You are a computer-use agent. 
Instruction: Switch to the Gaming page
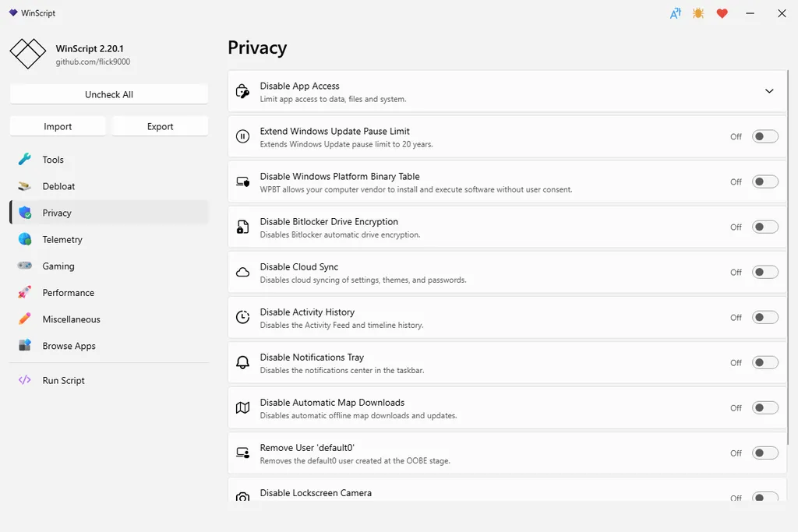coord(109,266)
